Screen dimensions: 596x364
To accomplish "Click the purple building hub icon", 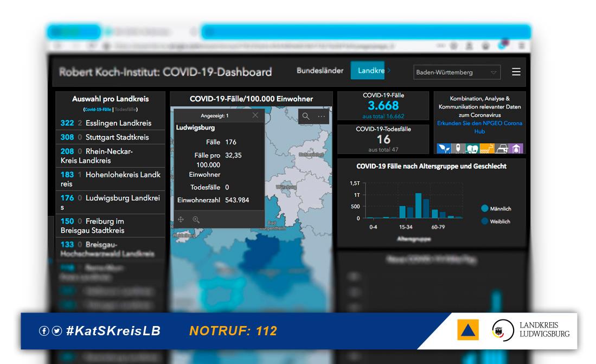I will pos(516,148).
